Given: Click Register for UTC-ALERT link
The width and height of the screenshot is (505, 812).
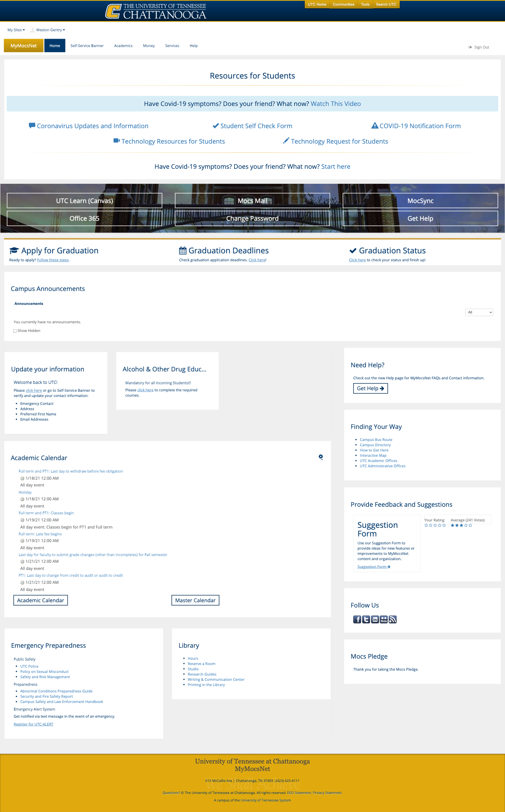Looking at the screenshot, I should [x=33, y=724].
